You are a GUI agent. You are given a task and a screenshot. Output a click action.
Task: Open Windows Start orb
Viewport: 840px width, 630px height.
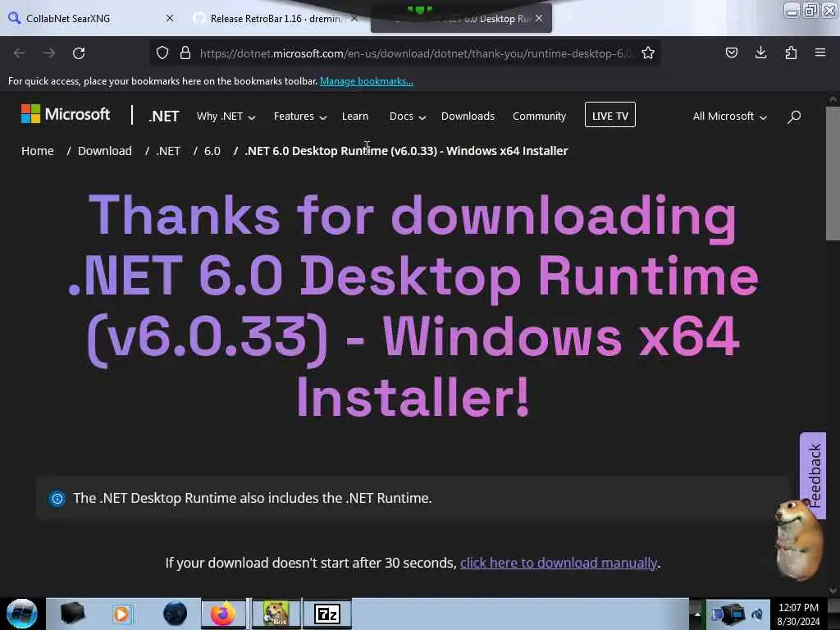click(x=22, y=614)
